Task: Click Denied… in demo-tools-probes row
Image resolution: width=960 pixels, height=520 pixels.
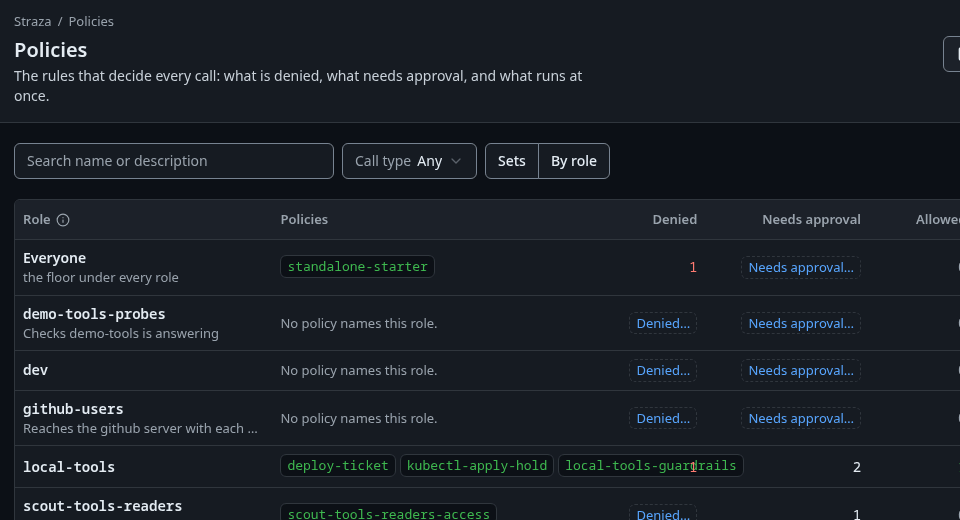Action: 663,323
